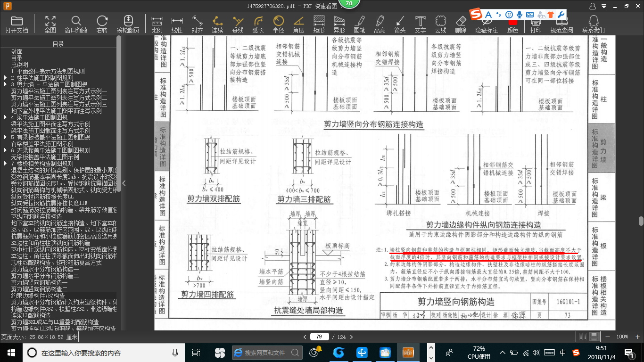Open the user account icon
644x362 pixels.
click(593, 6)
